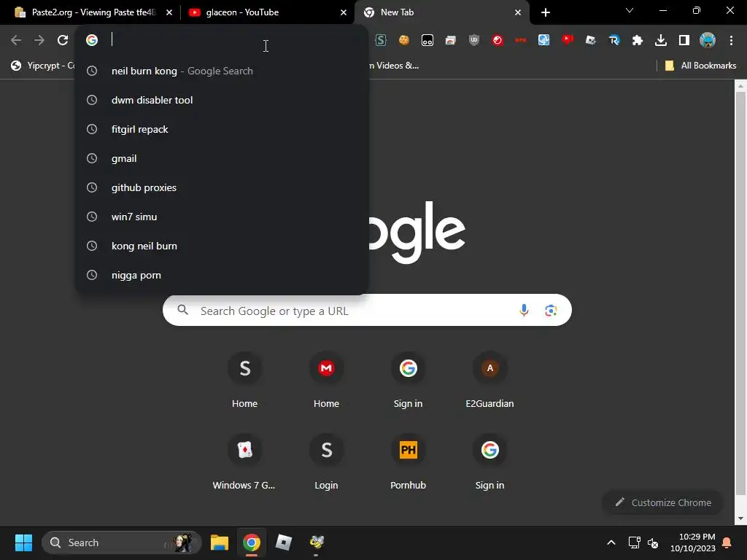Viewport: 747px width, 560px height.
Task: Open the bee application on the taskbar
Action: (x=317, y=542)
